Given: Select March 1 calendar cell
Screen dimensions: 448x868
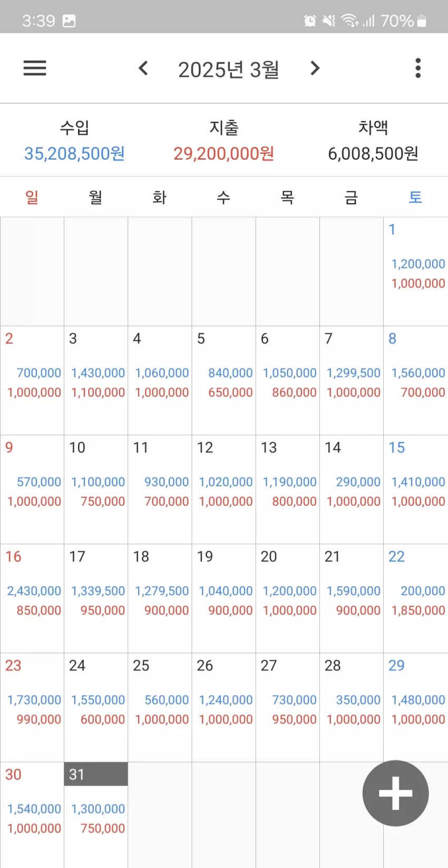Looking at the screenshot, I should [415, 271].
